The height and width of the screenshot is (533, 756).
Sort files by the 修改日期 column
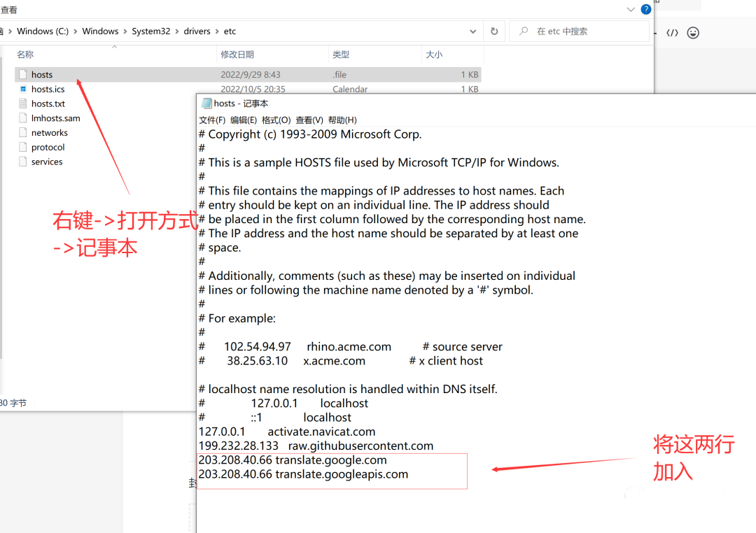pyautogui.click(x=237, y=55)
